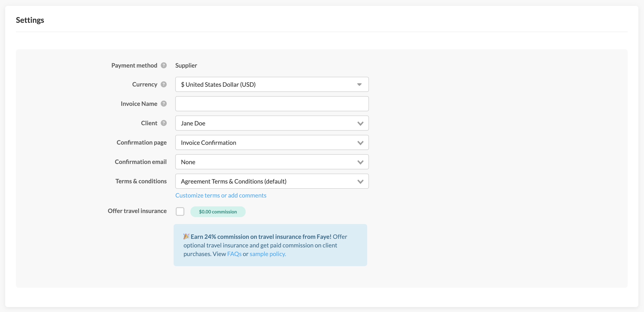Open the Confirmation email dropdown

pos(271,162)
